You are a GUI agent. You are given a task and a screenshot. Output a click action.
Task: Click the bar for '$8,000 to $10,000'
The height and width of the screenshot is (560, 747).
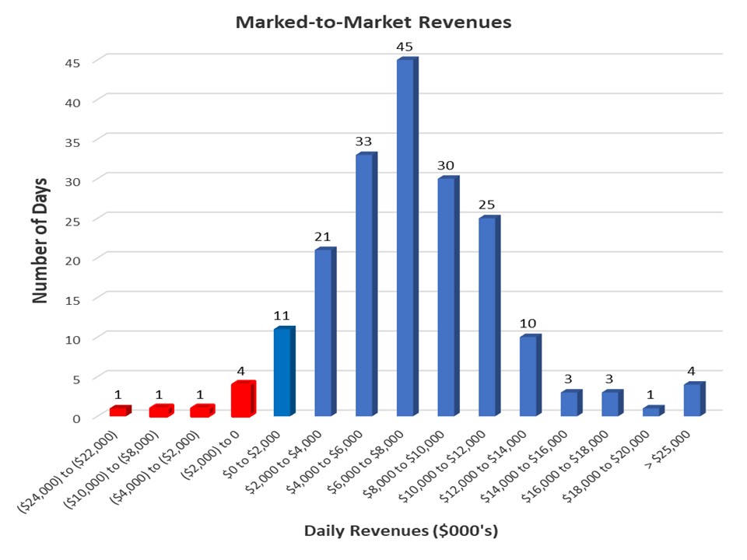coord(447,296)
